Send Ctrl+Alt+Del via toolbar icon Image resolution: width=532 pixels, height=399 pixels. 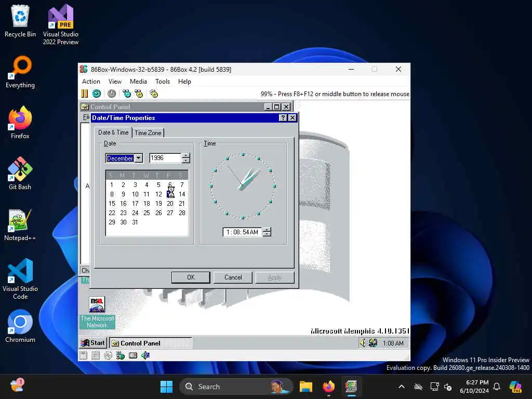tap(127, 94)
